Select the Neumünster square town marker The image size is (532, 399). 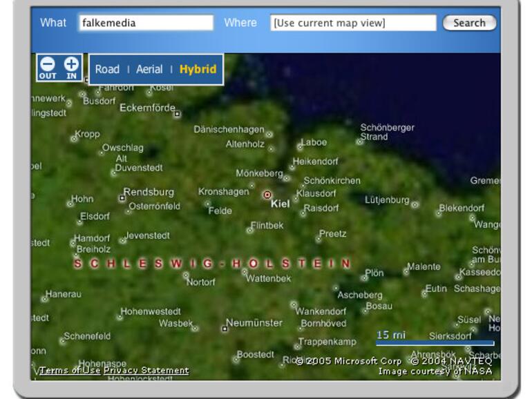click(225, 329)
